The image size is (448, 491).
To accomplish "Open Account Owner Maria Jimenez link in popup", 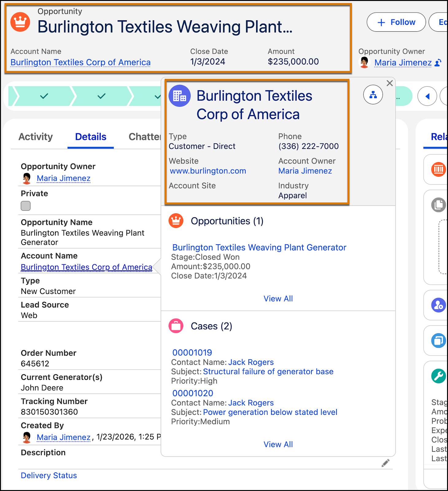I will point(305,171).
